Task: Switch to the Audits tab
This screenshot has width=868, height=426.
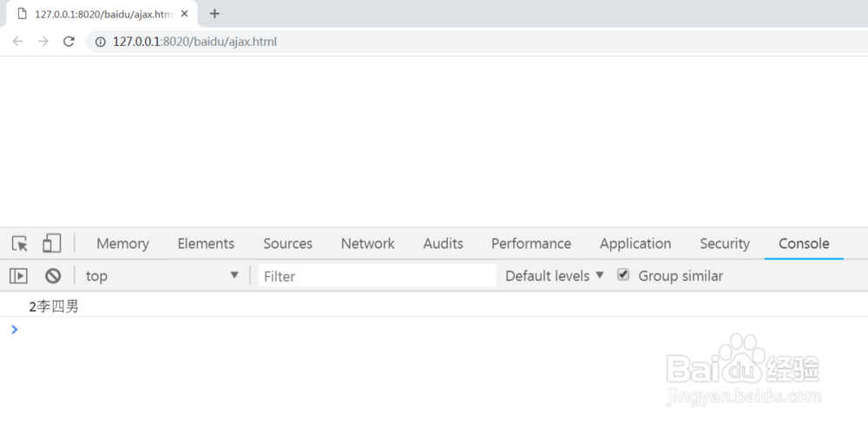Action: (x=444, y=244)
